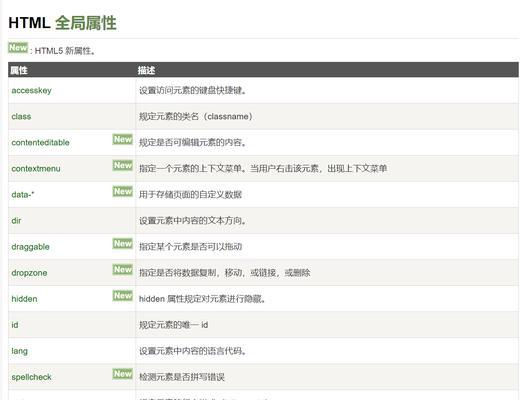
Task: Open the class attribute link
Action: coord(21,117)
